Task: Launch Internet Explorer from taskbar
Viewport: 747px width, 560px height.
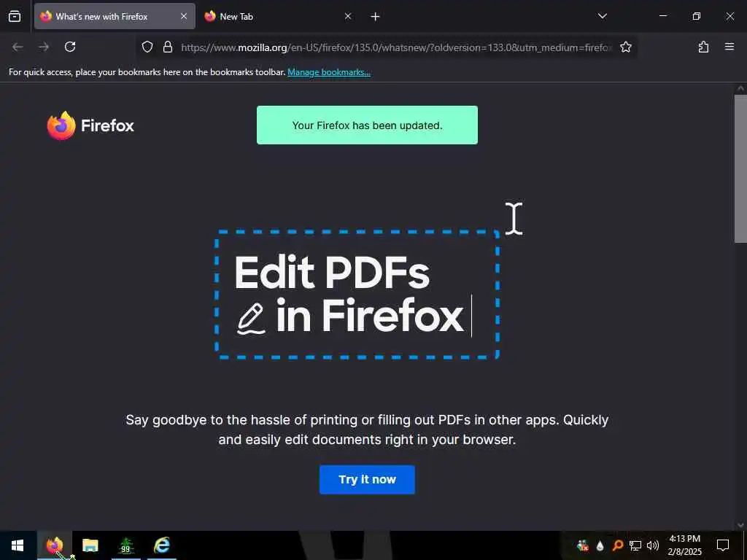Action: tap(161, 545)
